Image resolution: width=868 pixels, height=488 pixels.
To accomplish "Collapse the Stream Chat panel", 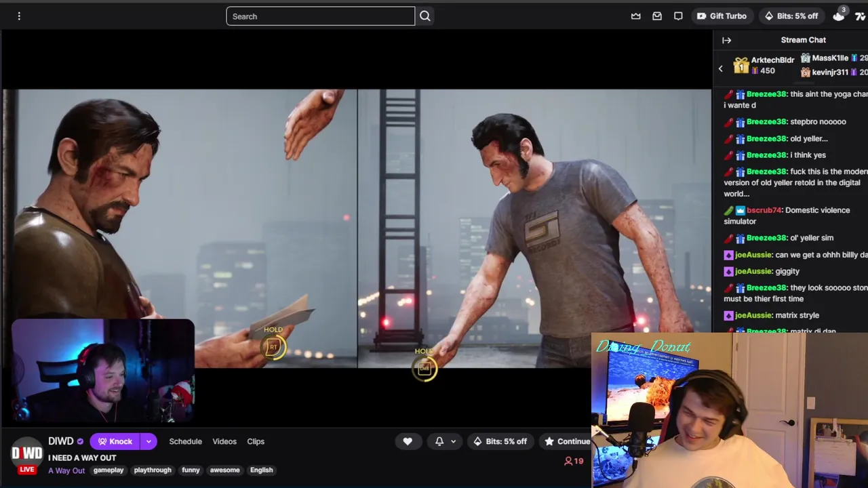I will coord(726,40).
